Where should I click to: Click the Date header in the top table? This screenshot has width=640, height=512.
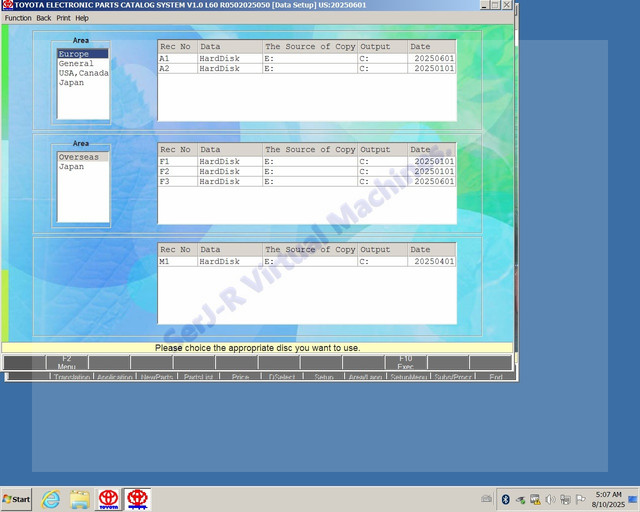[431, 47]
